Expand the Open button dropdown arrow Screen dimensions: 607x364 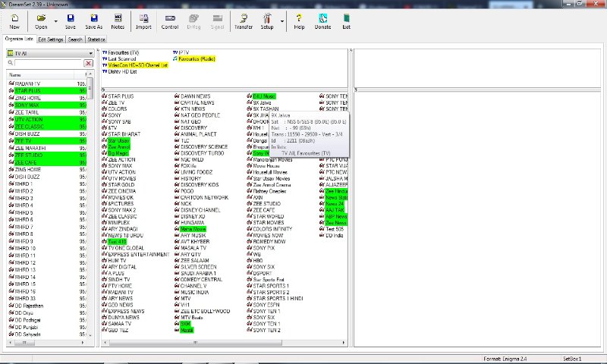55,21
